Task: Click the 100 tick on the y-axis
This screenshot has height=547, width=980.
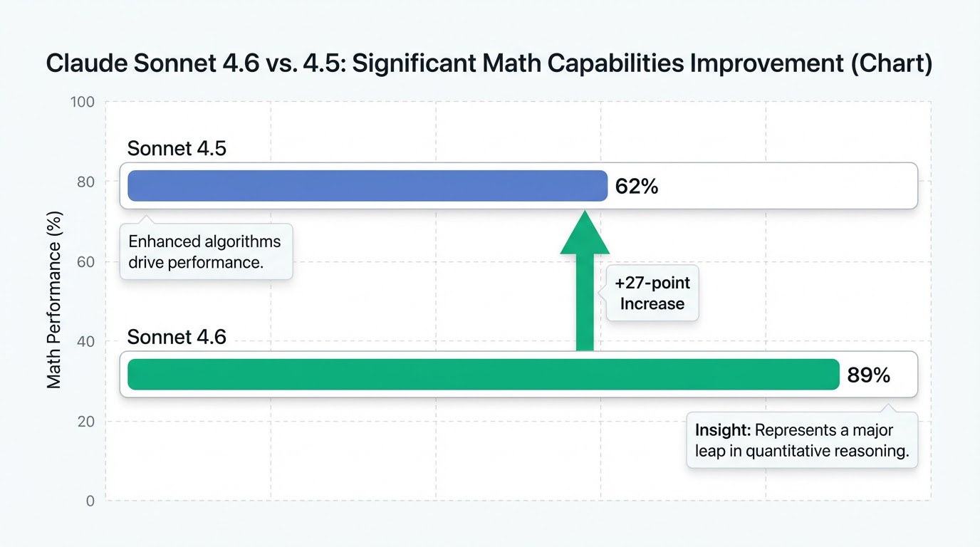Action: point(83,102)
